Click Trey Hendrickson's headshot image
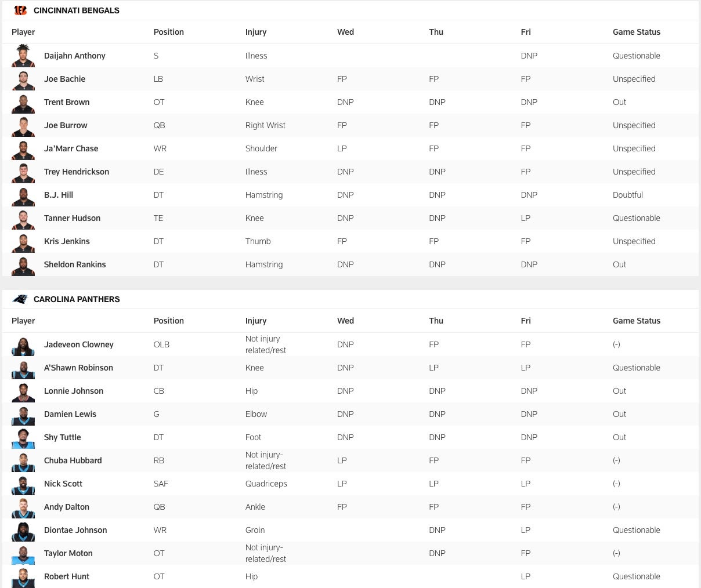The height and width of the screenshot is (588, 701). 23,172
